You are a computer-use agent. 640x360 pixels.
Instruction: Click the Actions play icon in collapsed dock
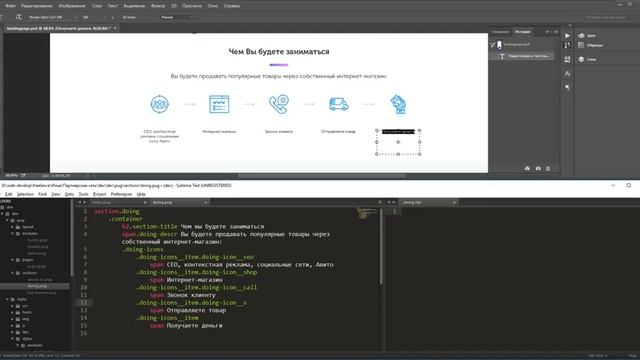point(567,36)
